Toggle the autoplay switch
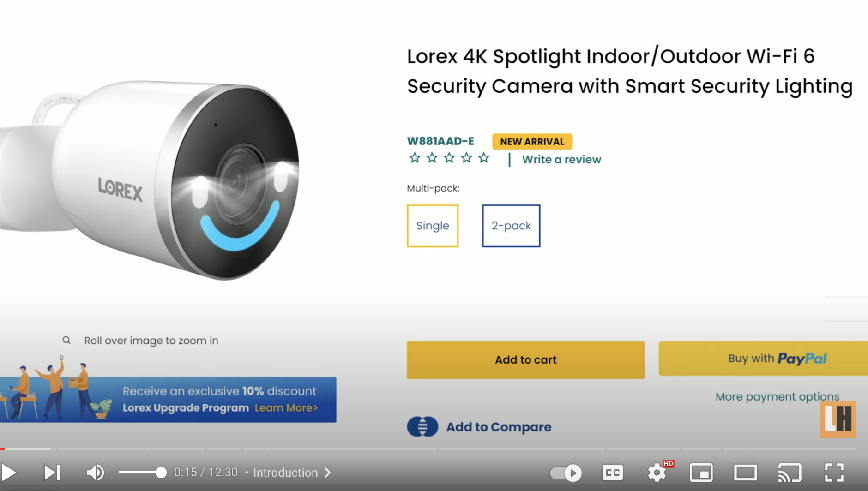Screen dimensions: 868x491 [566, 473]
